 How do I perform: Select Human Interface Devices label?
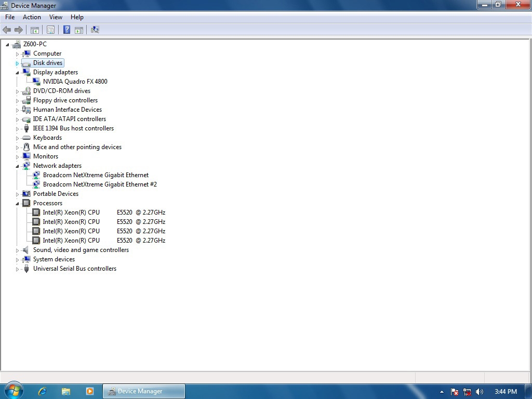coord(68,110)
